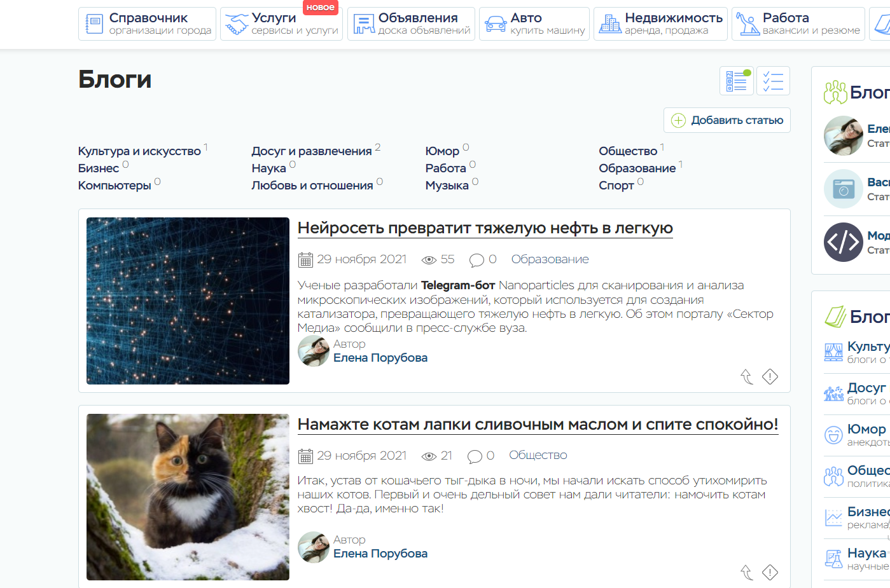
Task: Click share arrow icon on cats article
Action: point(747,573)
